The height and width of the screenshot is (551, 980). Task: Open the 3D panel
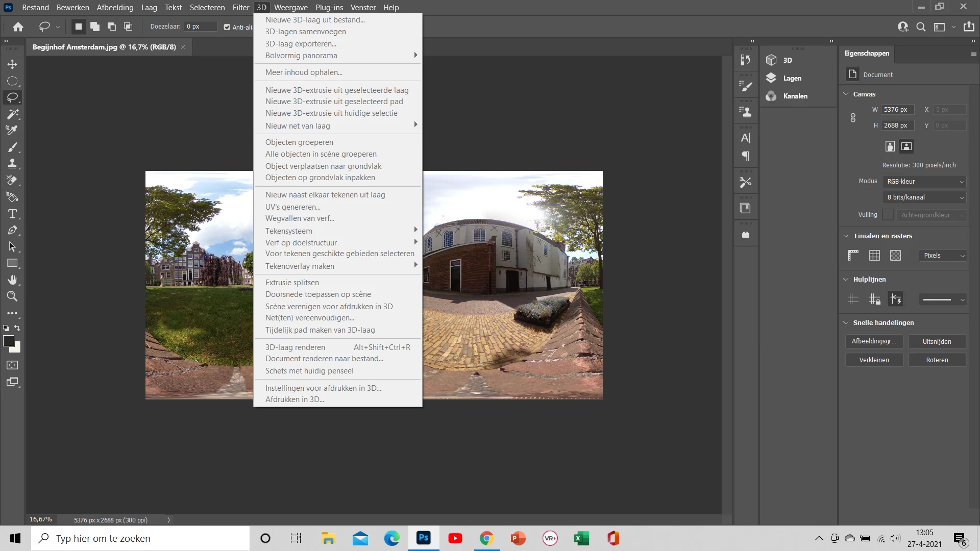coord(787,60)
